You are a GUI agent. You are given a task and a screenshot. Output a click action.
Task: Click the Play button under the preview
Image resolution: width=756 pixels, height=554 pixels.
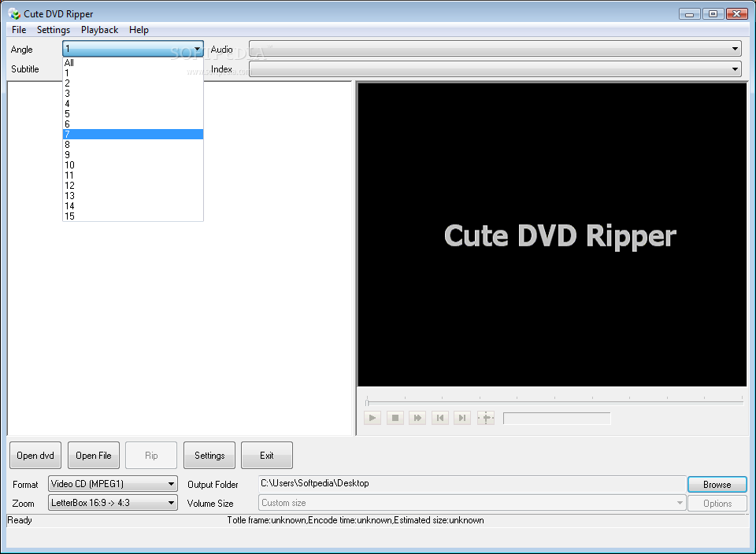coord(372,418)
